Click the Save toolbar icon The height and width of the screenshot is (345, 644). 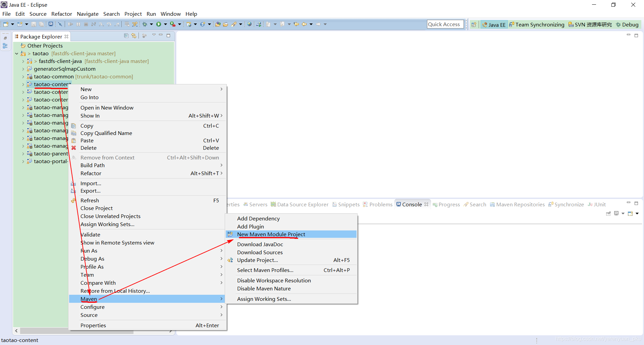pyautogui.click(x=34, y=24)
